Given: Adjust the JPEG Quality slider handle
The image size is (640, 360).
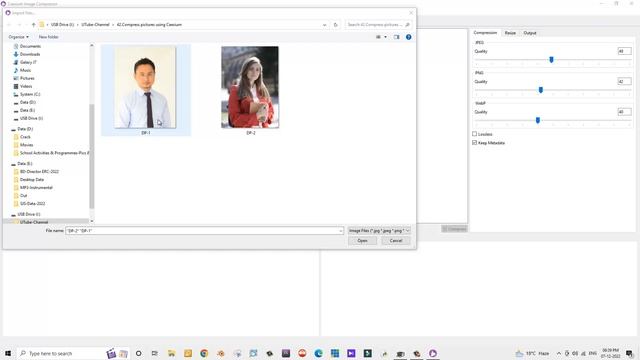Looking at the screenshot, I should [x=551, y=60].
